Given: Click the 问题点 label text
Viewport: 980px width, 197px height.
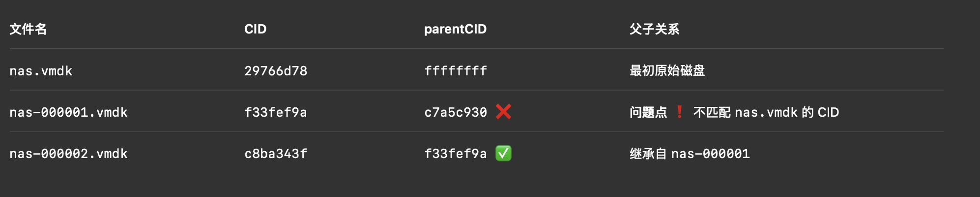Looking at the screenshot, I should 648,112.
